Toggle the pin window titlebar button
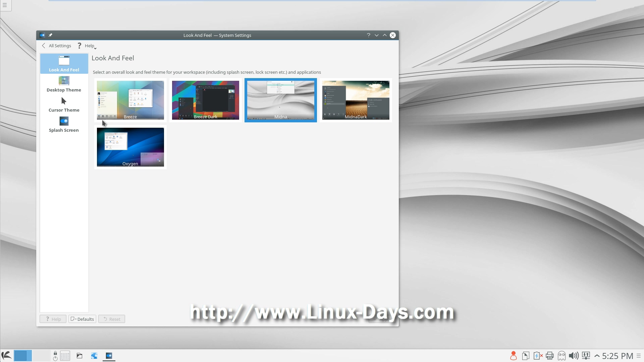Image resolution: width=644 pixels, height=362 pixels. point(50,35)
